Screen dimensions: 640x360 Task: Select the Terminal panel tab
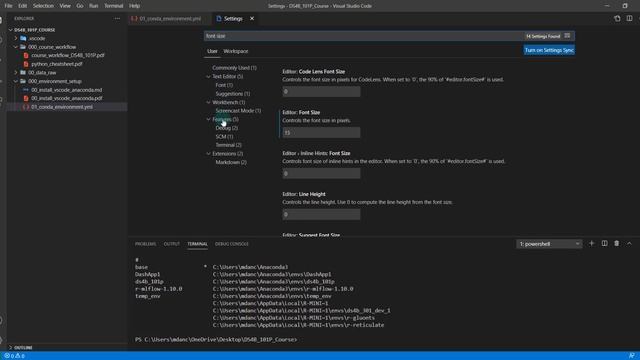point(198,244)
